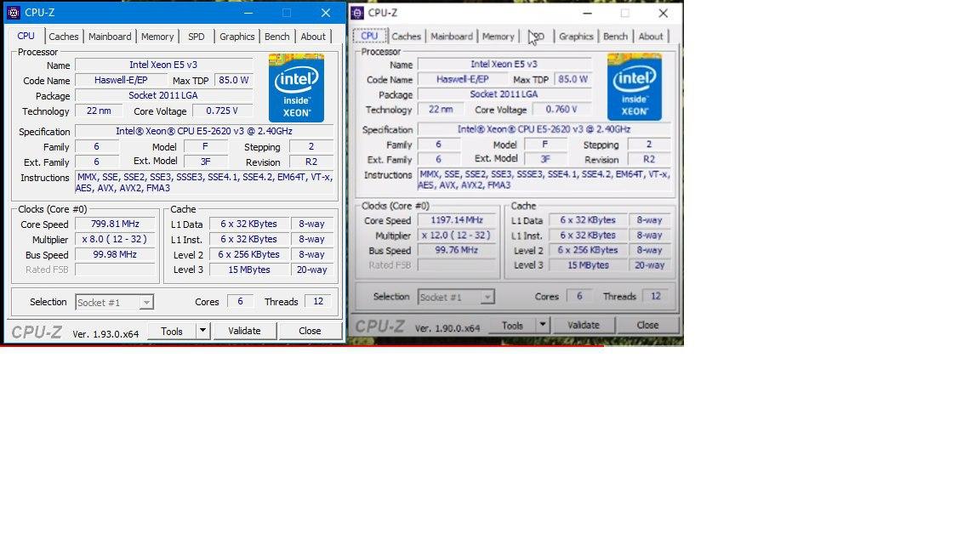Viewport: 980px width, 551px height.
Task: Click CPU-Z title bar icon of left window
Action: pos(13,13)
